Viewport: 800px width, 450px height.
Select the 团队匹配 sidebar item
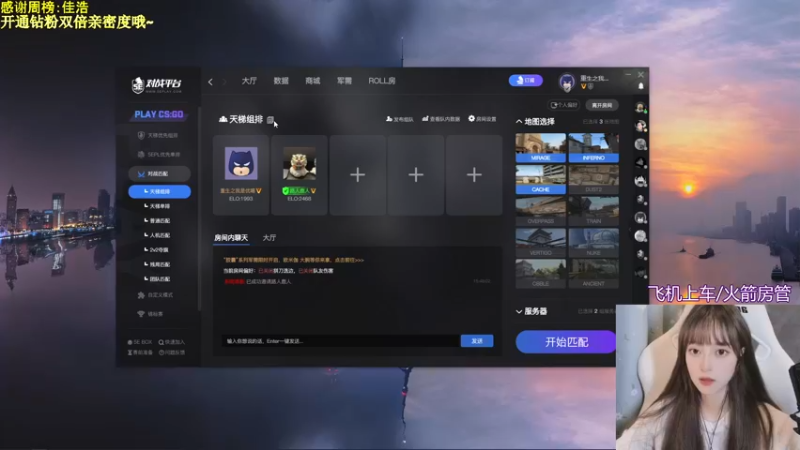tap(159, 279)
